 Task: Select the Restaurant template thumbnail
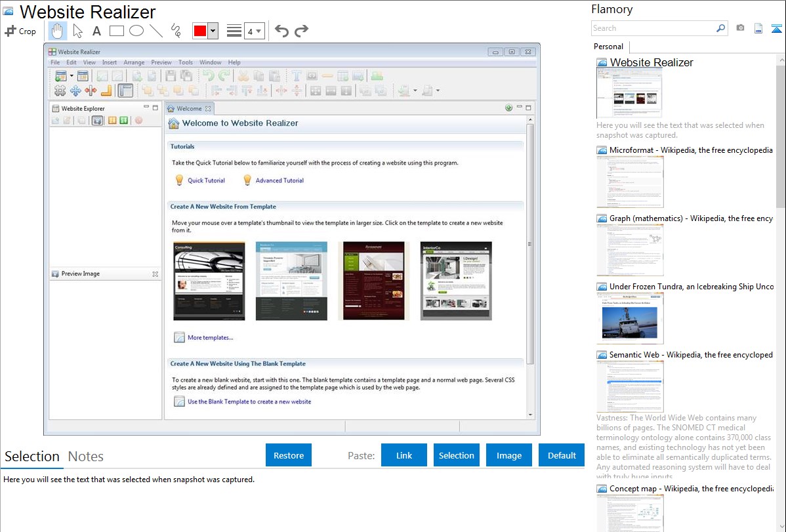374,281
